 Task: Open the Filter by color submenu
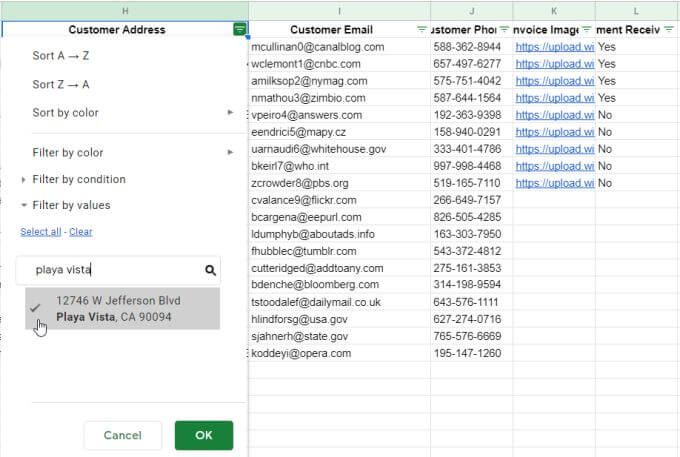pyautogui.click(x=133, y=153)
